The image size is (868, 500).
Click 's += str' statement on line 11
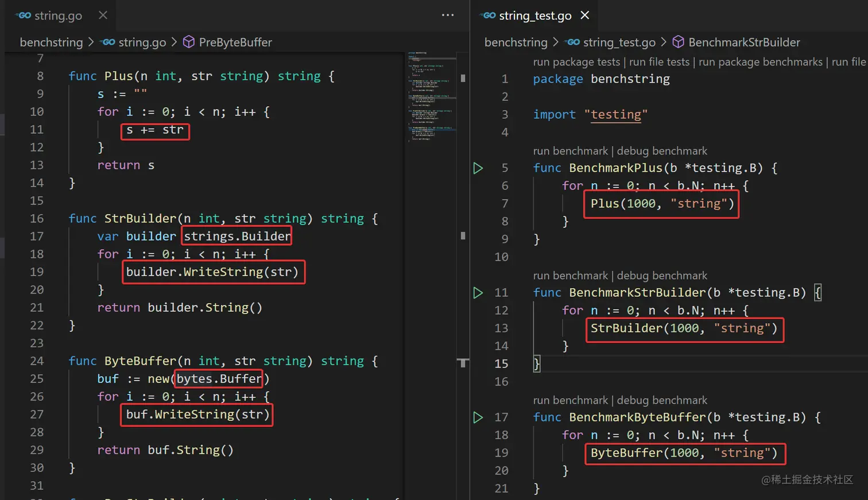[155, 130]
